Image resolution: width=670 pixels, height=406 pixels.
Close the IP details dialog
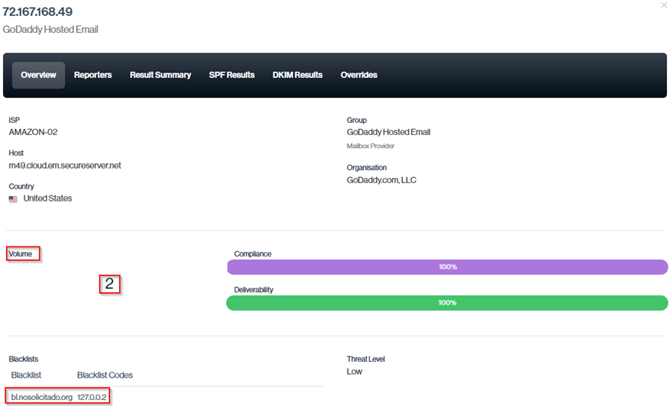coord(662,6)
